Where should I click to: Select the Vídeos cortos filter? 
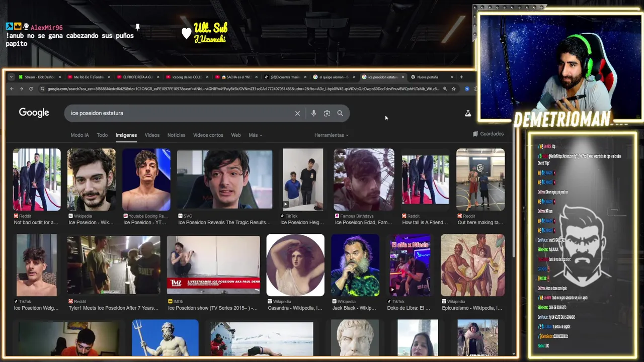[208, 135]
